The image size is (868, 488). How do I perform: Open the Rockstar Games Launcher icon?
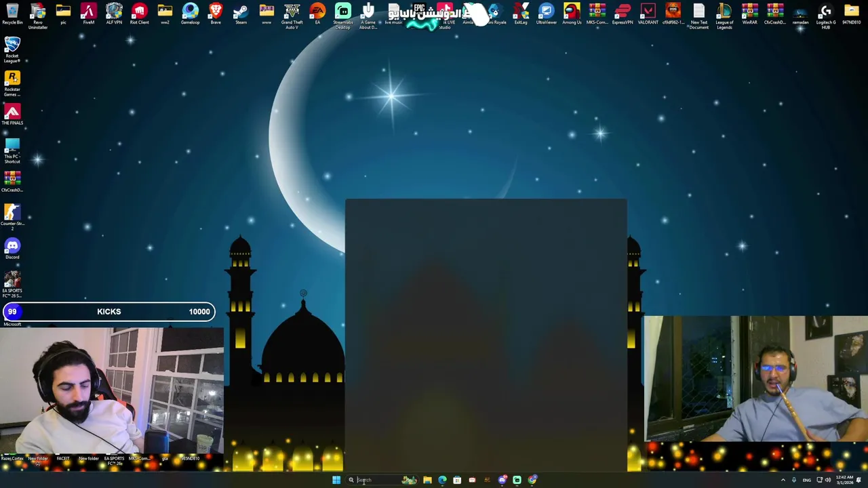point(12,84)
